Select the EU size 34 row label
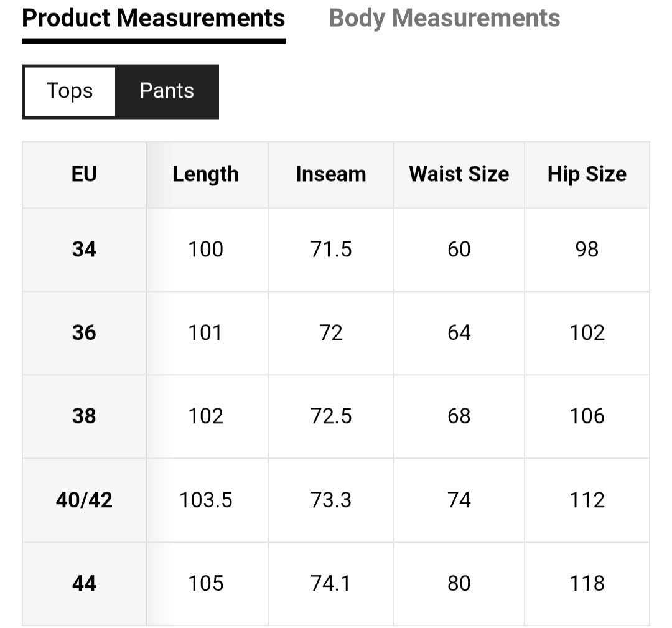Screen dimensions: 672x628 point(84,250)
